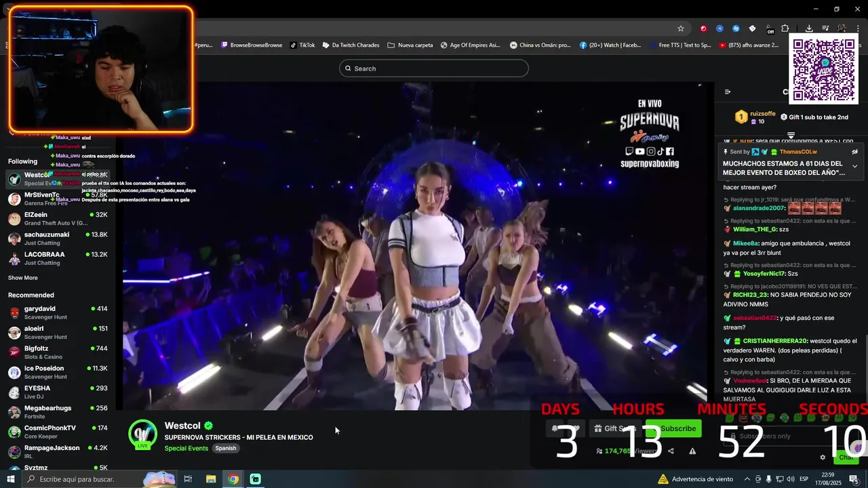The image size is (868, 488).
Task: Click RICHI23_23 username in chat
Action: pyautogui.click(x=750, y=295)
